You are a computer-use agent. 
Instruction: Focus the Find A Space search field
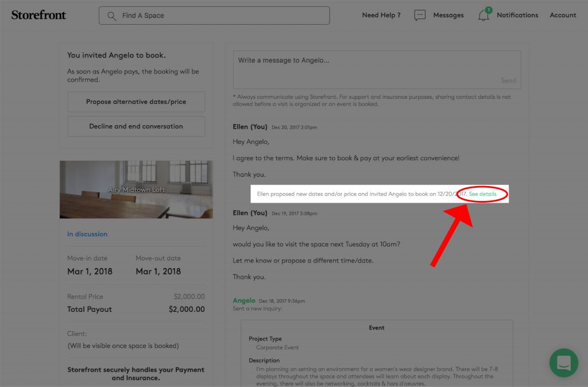[x=221, y=16]
